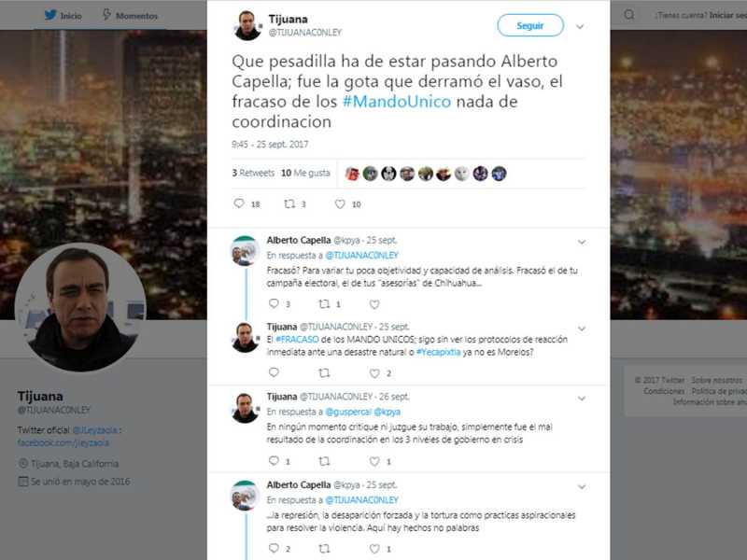Click the search magnifier icon in top bar
Image resolution: width=747 pixels, height=560 pixels.
[629, 15]
